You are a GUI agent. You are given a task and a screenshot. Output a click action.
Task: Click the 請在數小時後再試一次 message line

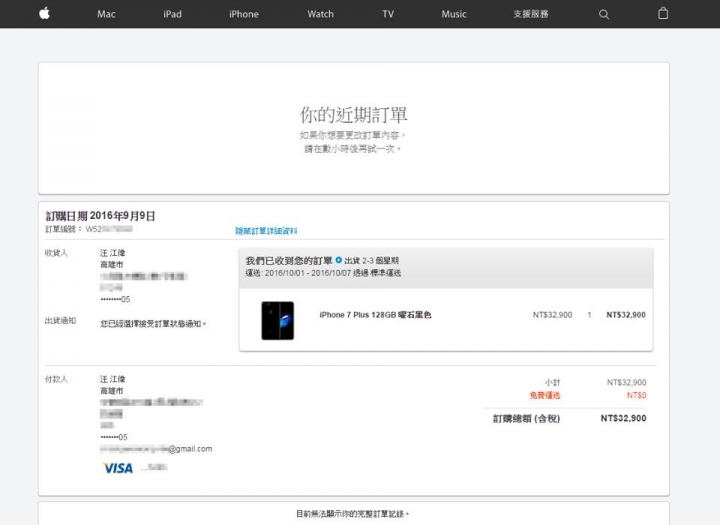tap(353, 149)
